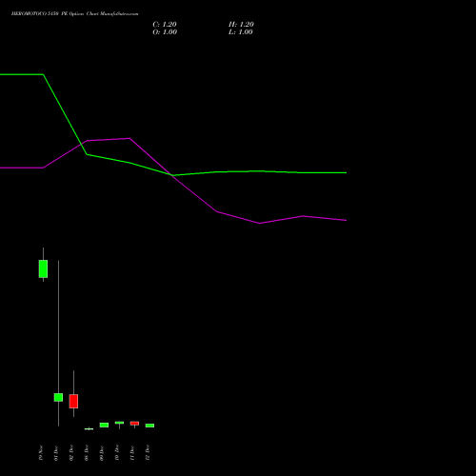Image resolution: width=476 pixels, height=476 pixels.
Task: Click the 09 Dec date axis label
Action: point(102,452)
